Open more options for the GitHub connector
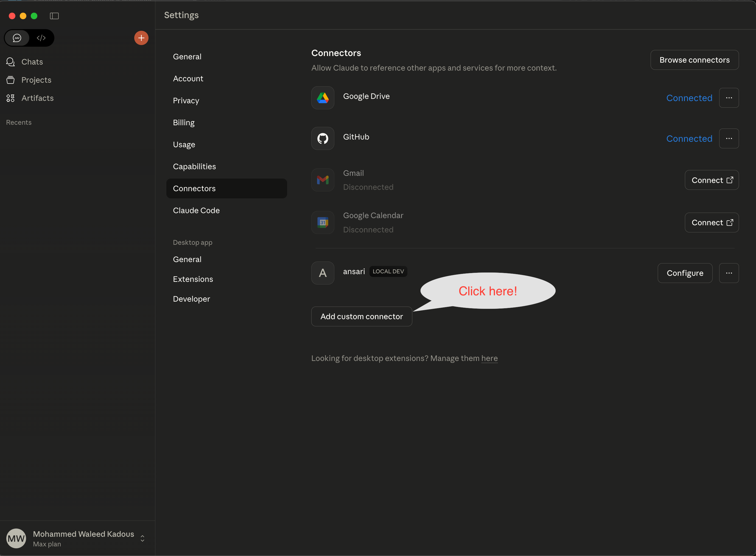This screenshot has height=556, width=756. tap(729, 138)
